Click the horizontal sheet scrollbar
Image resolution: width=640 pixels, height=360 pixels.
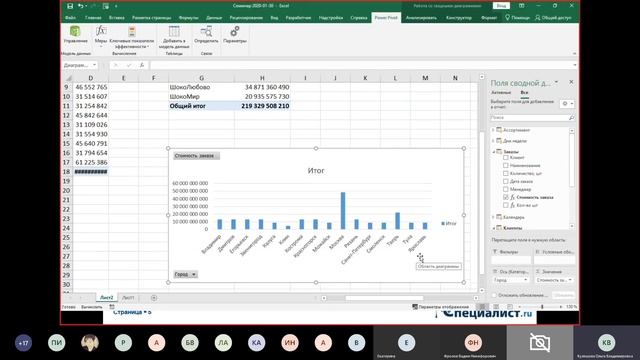(384, 298)
